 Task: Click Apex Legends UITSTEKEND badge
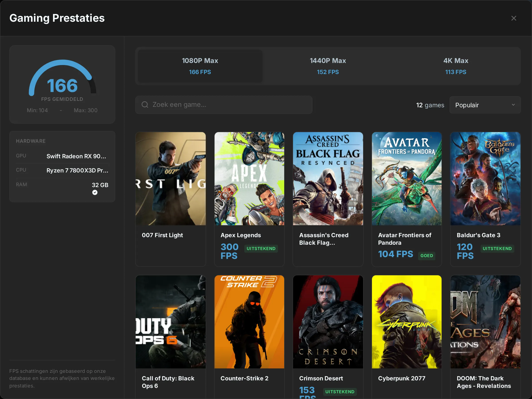coord(261,249)
